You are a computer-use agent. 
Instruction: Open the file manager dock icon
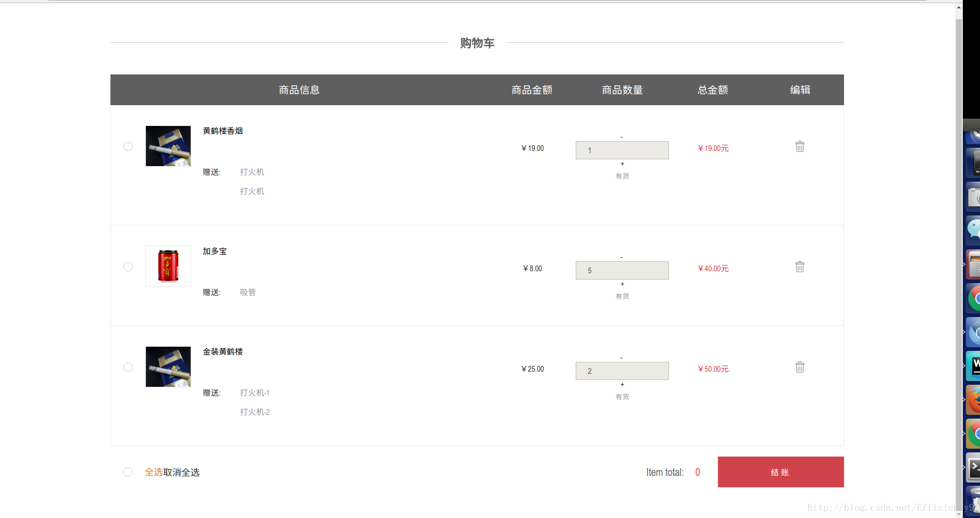[x=973, y=264]
